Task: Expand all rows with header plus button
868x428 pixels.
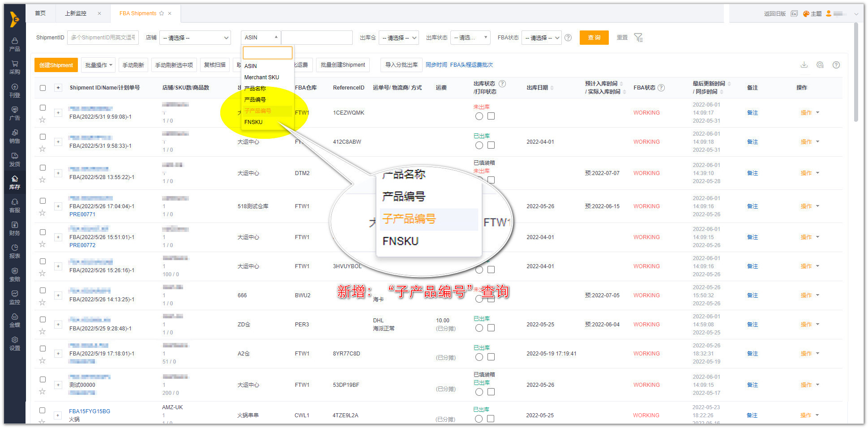Action: pos(58,88)
